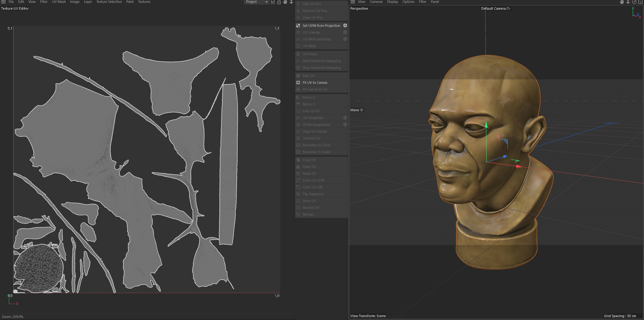Image resolution: width=644 pixels, height=320 pixels.
Task: Click the UV editor histogram icon
Action: [x=273, y=2]
